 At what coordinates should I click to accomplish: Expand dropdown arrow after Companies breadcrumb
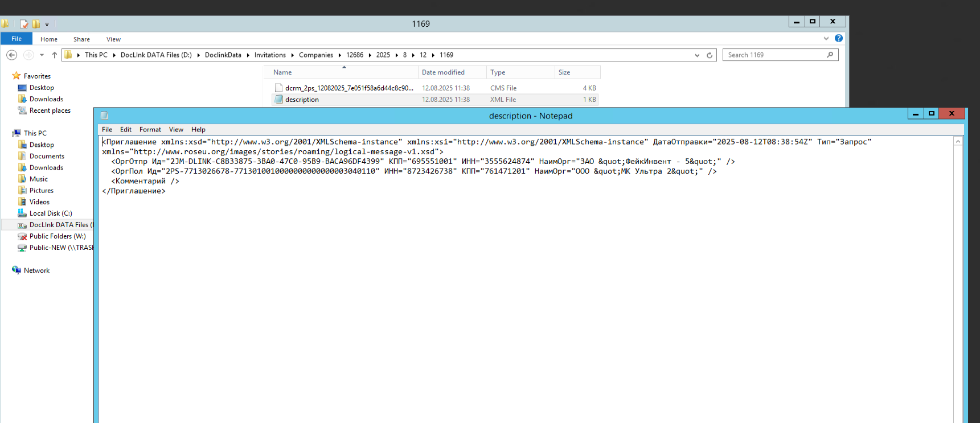click(x=340, y=55)
